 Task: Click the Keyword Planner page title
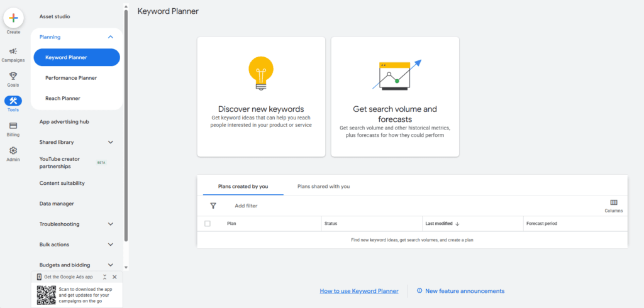tap(168, 11)
